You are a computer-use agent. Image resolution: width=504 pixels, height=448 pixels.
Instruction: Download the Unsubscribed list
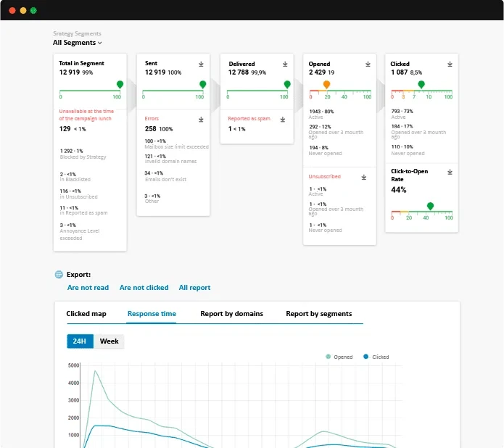368,176
